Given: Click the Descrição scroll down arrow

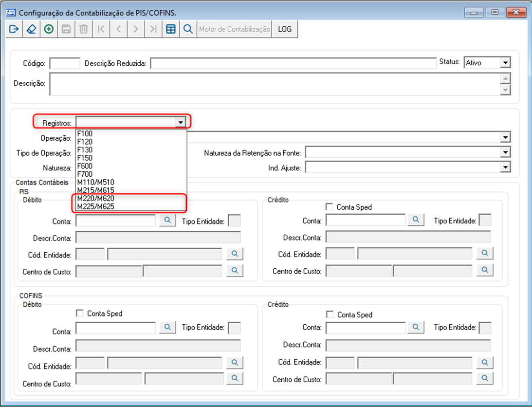Looking at the screenshot, I should click(506, 90).
